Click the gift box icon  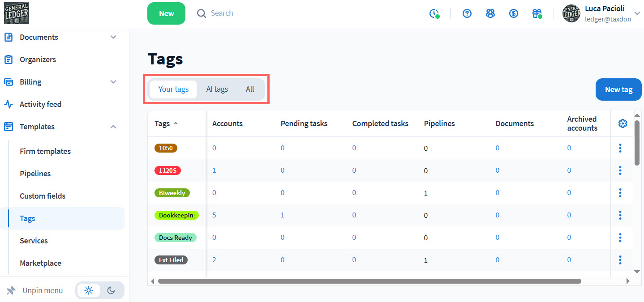coord(537,13)
